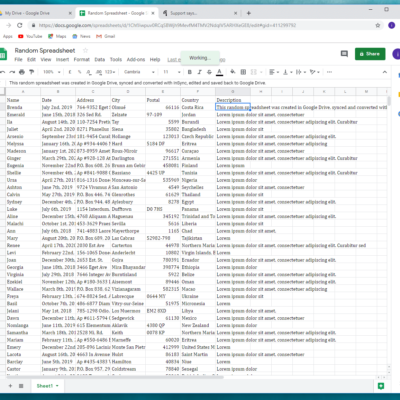The width and height of the screenshot is (400, 400).
Task: Select column A header
Action: click(x=23, y=92)
